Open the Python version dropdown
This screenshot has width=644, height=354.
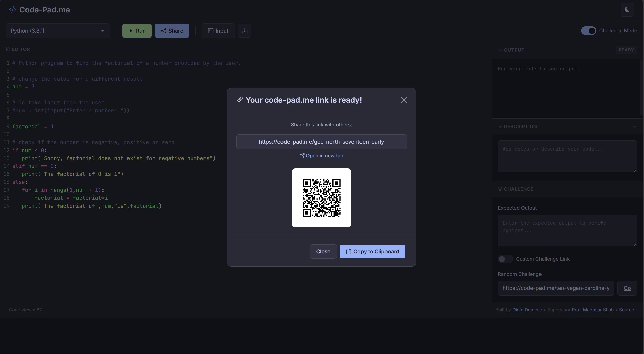pos(57,31)
